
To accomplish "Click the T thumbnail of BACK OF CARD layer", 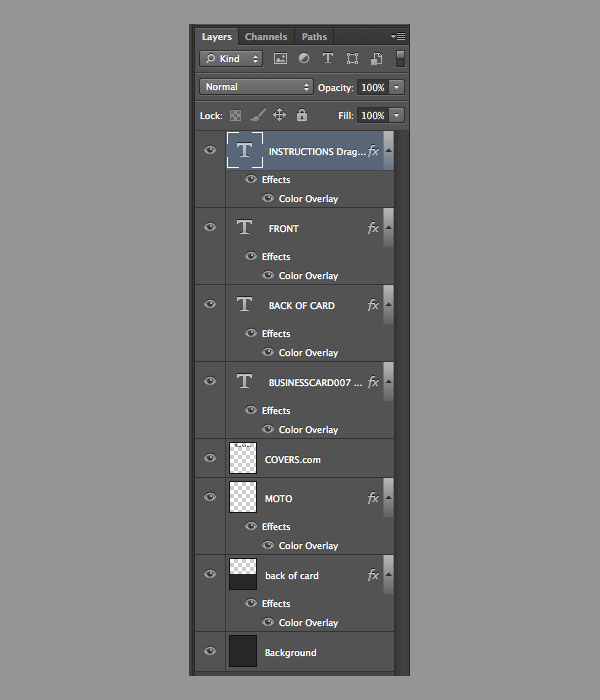I will click(x=244, y=304).
